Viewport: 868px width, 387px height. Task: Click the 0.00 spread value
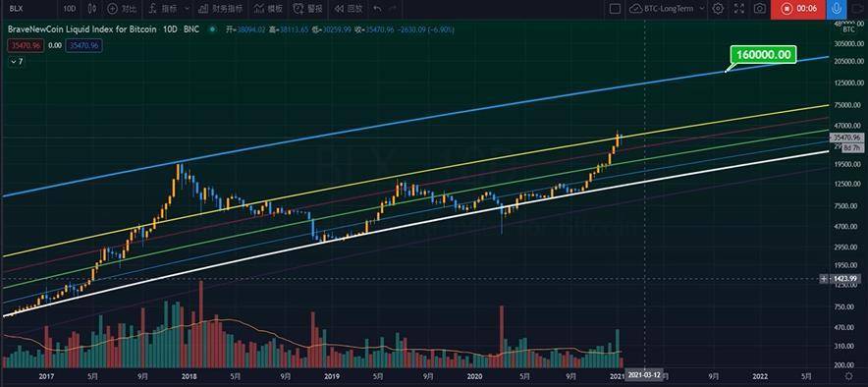(x=54, y=46)
